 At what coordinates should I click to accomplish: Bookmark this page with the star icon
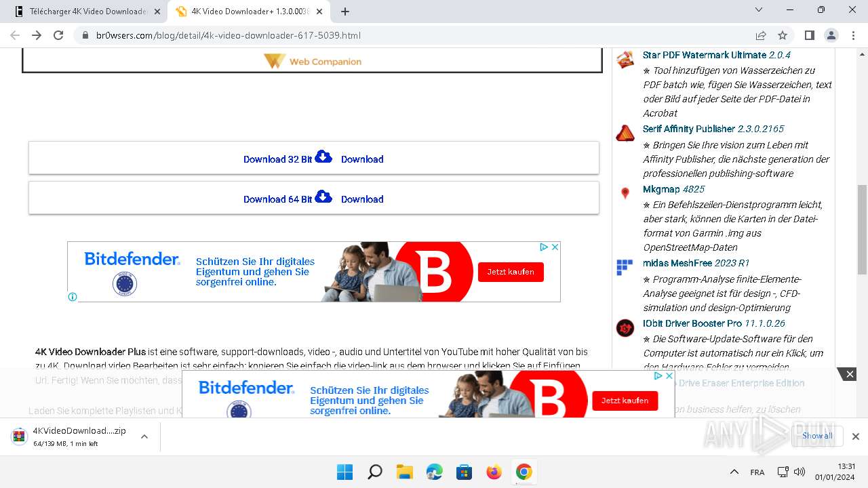tap(783, 35)
